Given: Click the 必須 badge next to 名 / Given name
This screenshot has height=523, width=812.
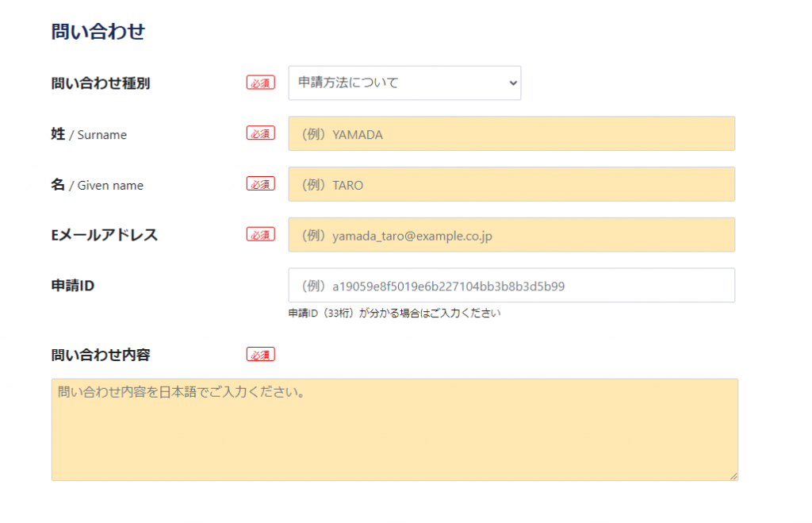Looking at the screenshot, I should [x=261, y=183].
